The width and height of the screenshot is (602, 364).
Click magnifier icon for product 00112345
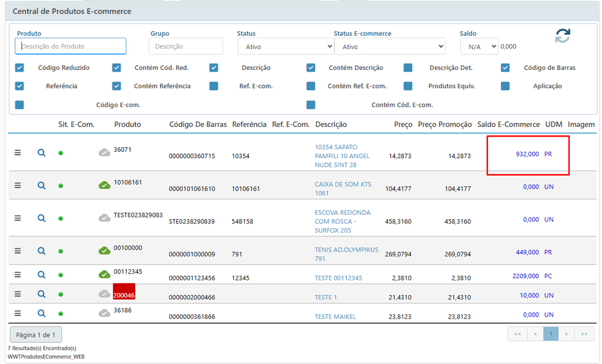[41, 275]
